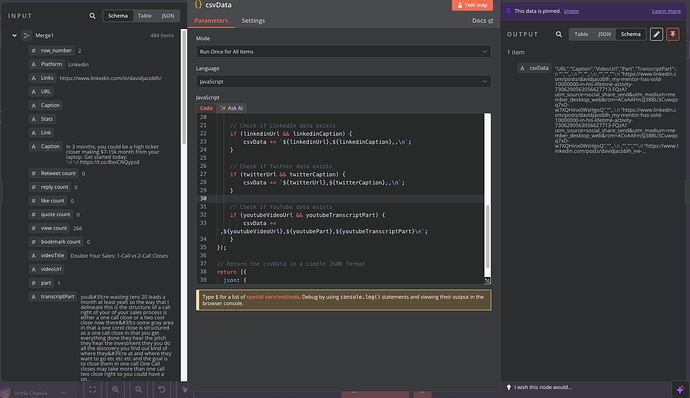
Task: Switch Output view to Table
Action: (x=581, y=34)
